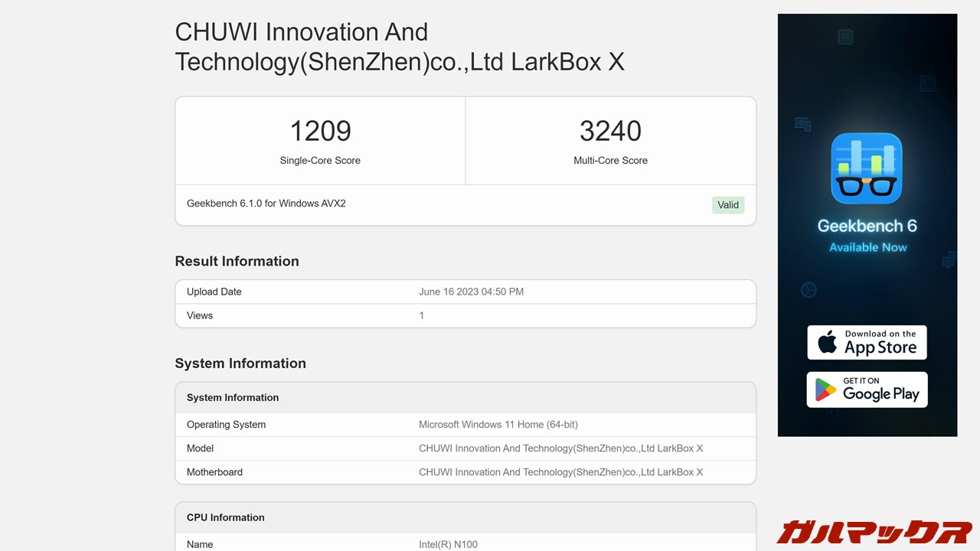Image resolution: width=980 pixels, height=551 pixels.
Task: Click the Geekbench 6.1.0 for Windows AVX2 link
Action: 266,204
